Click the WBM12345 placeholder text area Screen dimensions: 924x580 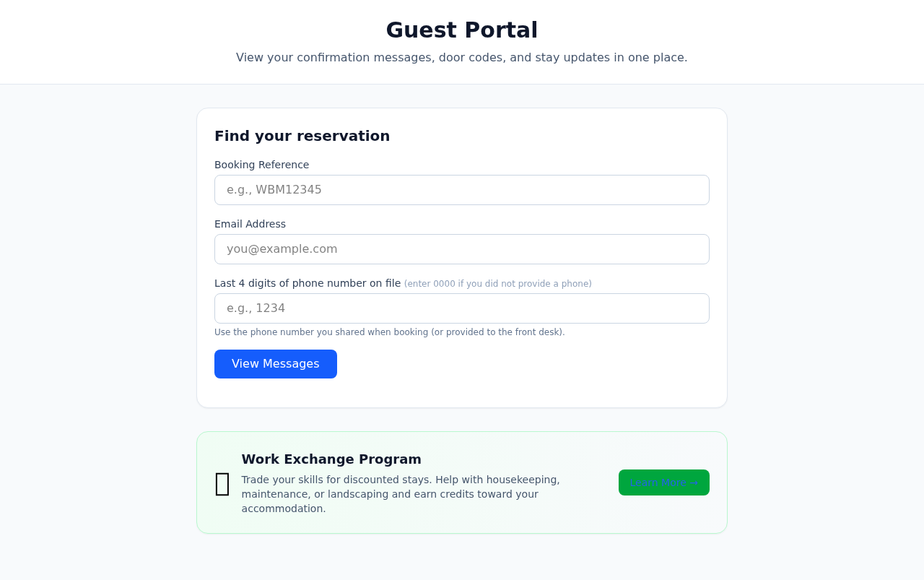(274, 190)
